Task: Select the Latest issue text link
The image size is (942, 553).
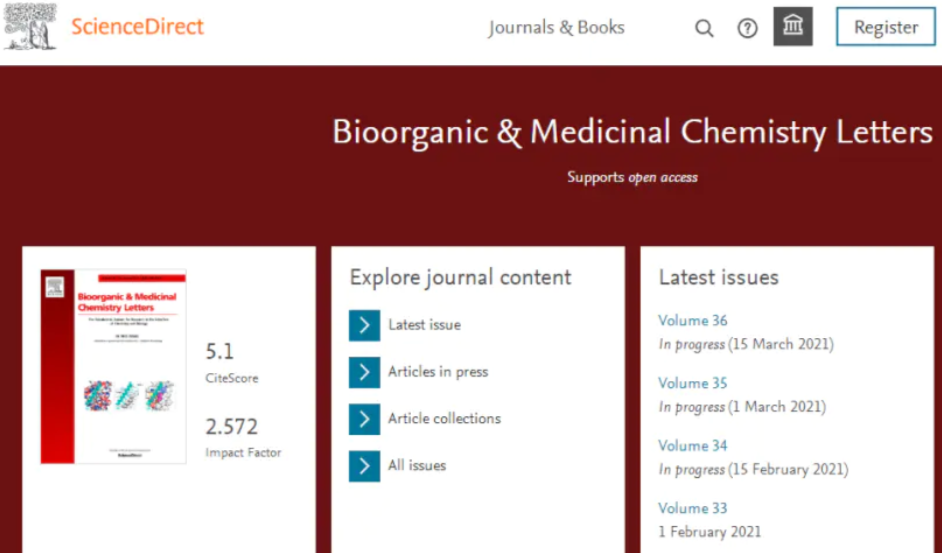Action: [x=424, y=325]
